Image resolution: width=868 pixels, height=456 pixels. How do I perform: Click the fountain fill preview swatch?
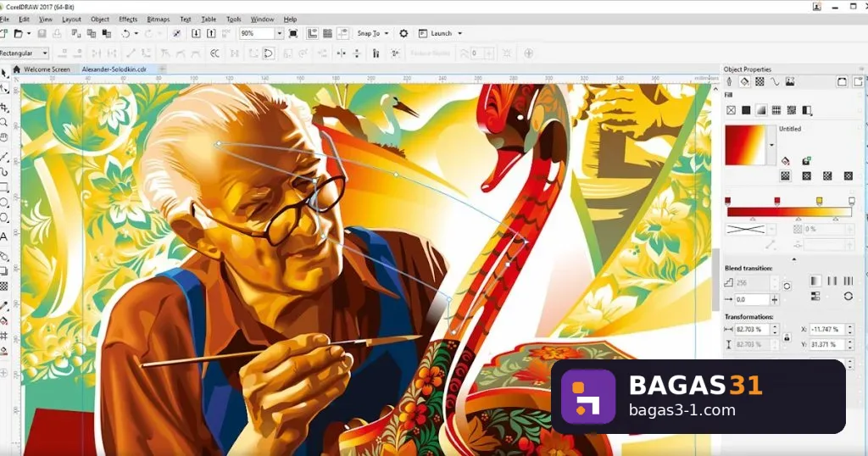(x=745, y=145)
